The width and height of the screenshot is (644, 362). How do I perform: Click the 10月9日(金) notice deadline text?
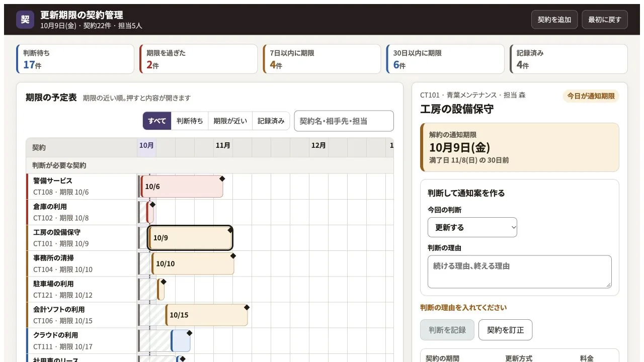(x=459, y=147)
